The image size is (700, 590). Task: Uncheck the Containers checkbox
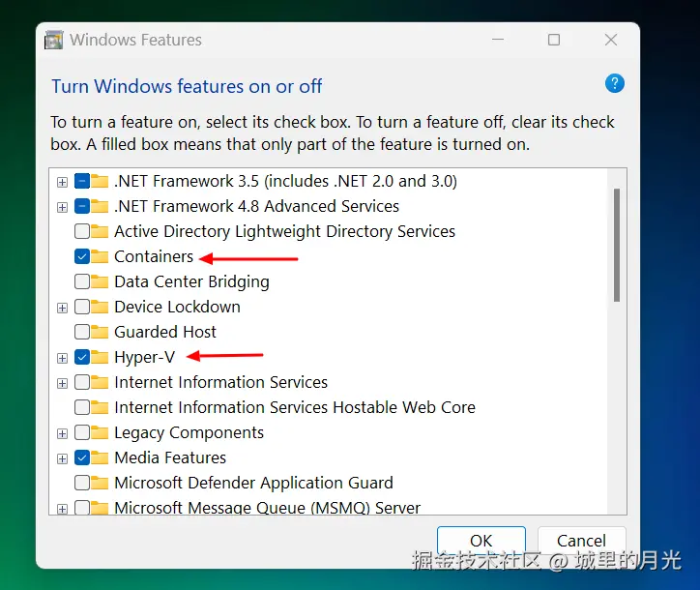[82, 257]
